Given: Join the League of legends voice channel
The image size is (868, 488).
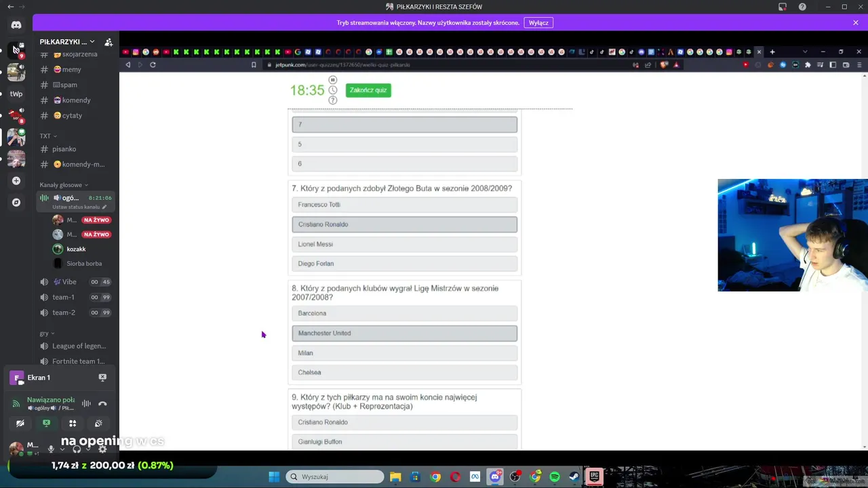Looking at the screenshot, I should pos(75,346).
